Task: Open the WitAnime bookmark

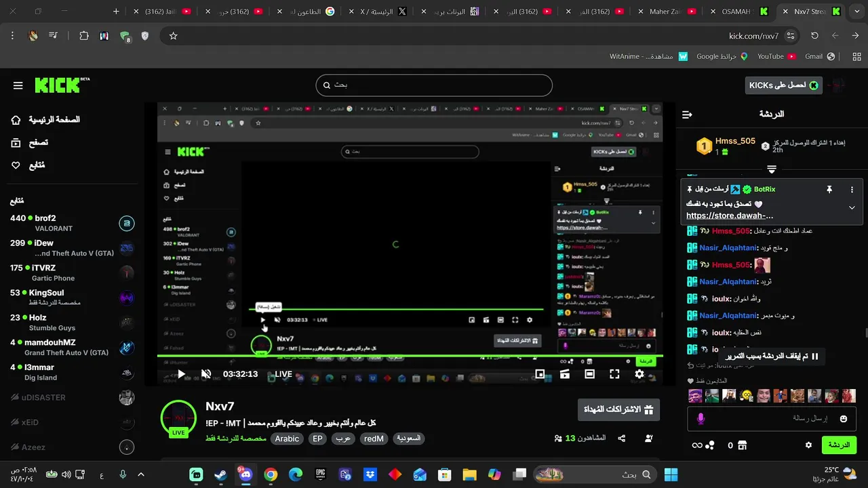Action: [648, 56]
